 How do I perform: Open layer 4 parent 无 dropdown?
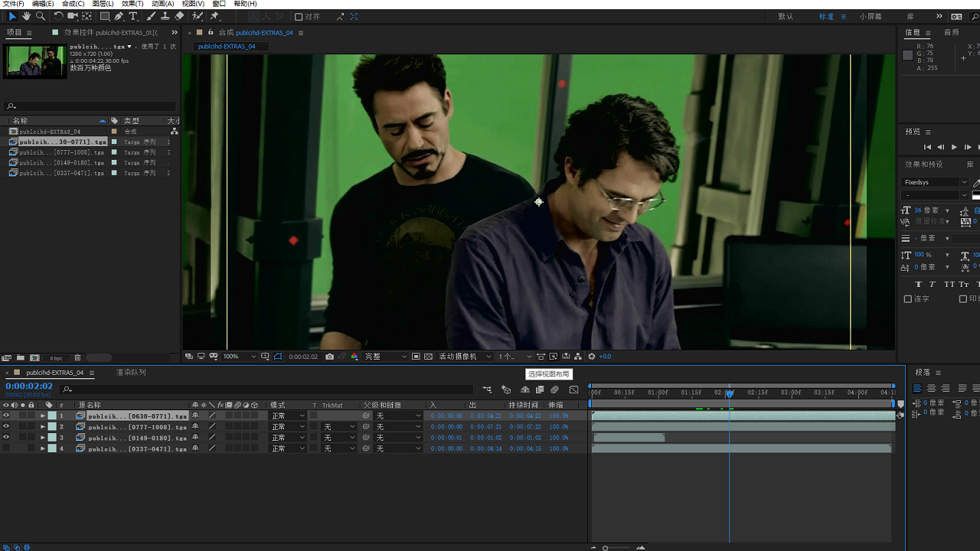(398, 448)
